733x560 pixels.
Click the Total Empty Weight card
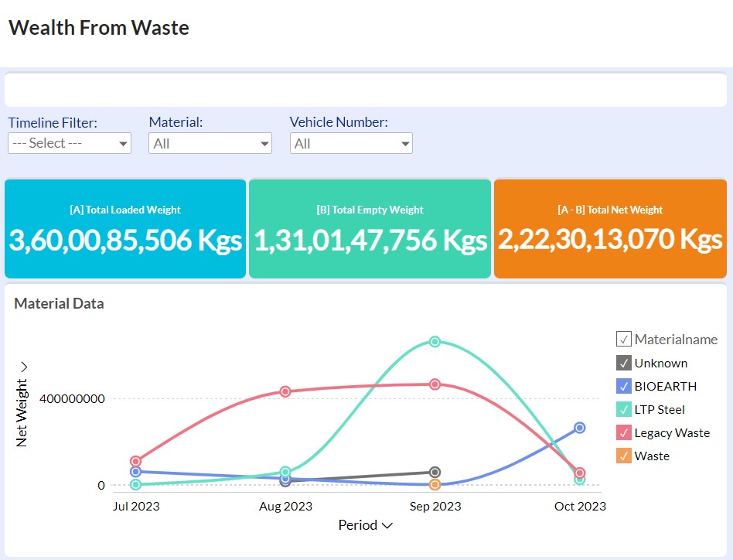pos(370,229)
